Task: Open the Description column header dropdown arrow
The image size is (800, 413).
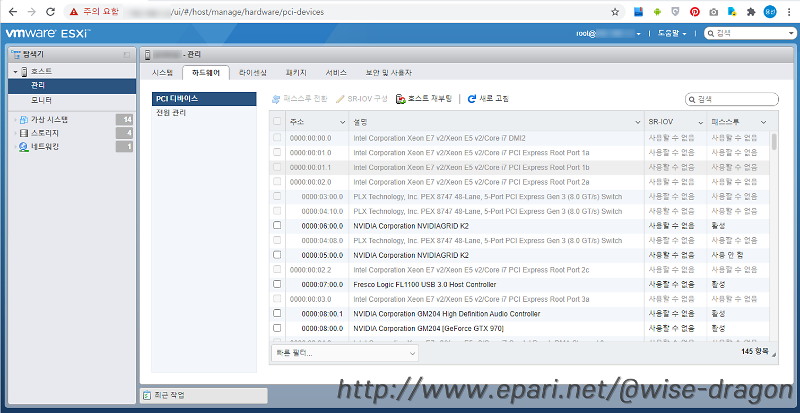Action: [x=637, y=123]
